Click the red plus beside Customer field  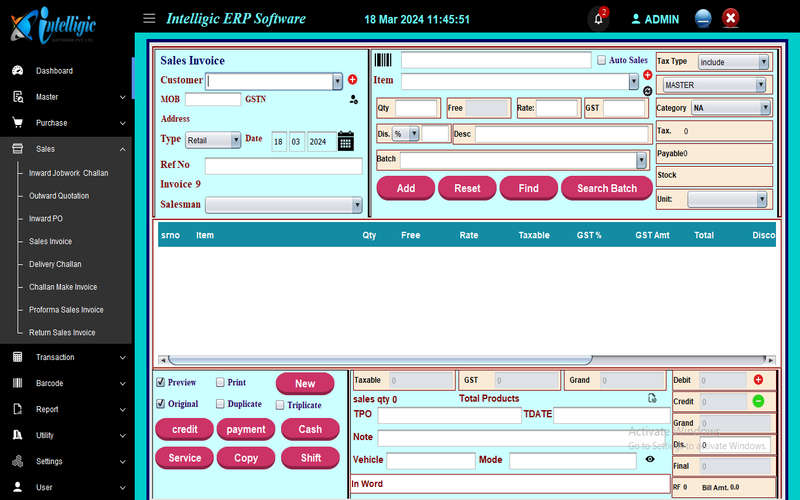tap(352, 79)
